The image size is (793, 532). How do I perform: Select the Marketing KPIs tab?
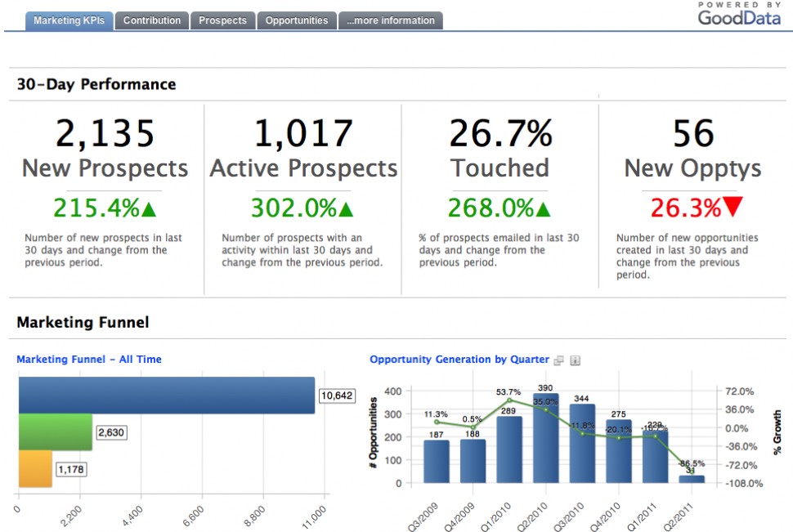(69, 20)
